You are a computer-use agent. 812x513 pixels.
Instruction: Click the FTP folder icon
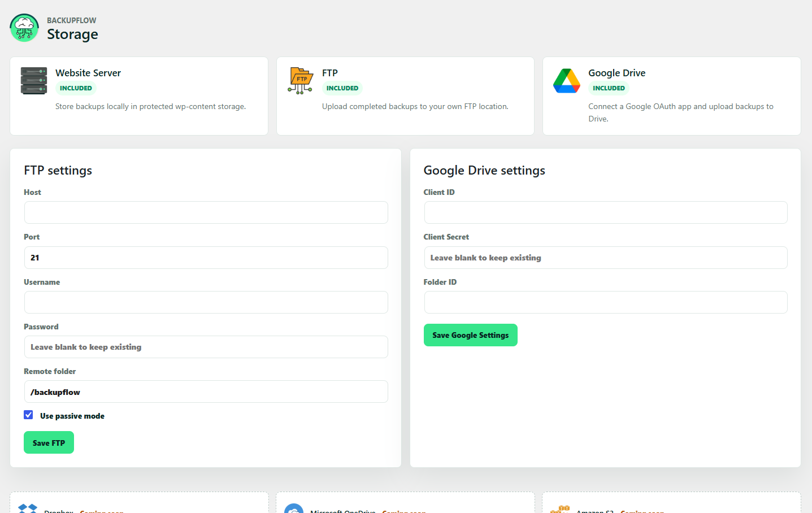pos(301,81)
